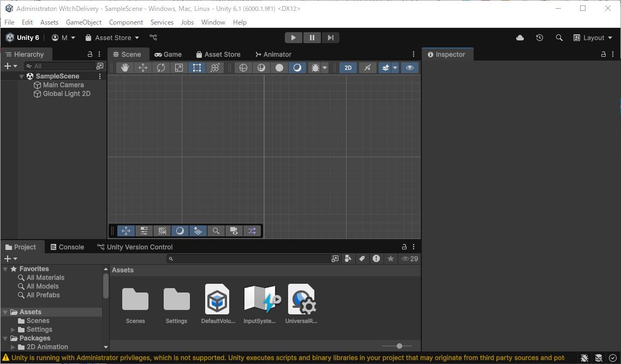Open the undo history clock icon
621x364 pixels.
539,38
